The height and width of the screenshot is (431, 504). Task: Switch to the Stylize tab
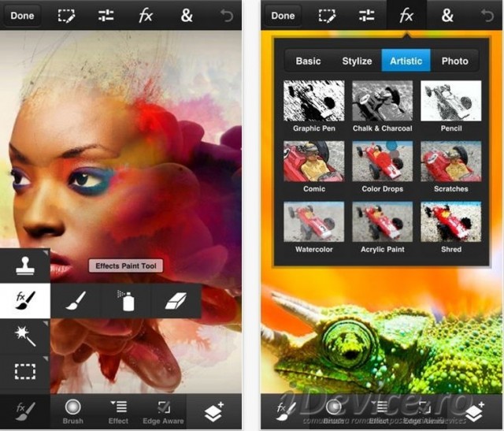click(x=357, y=61)
